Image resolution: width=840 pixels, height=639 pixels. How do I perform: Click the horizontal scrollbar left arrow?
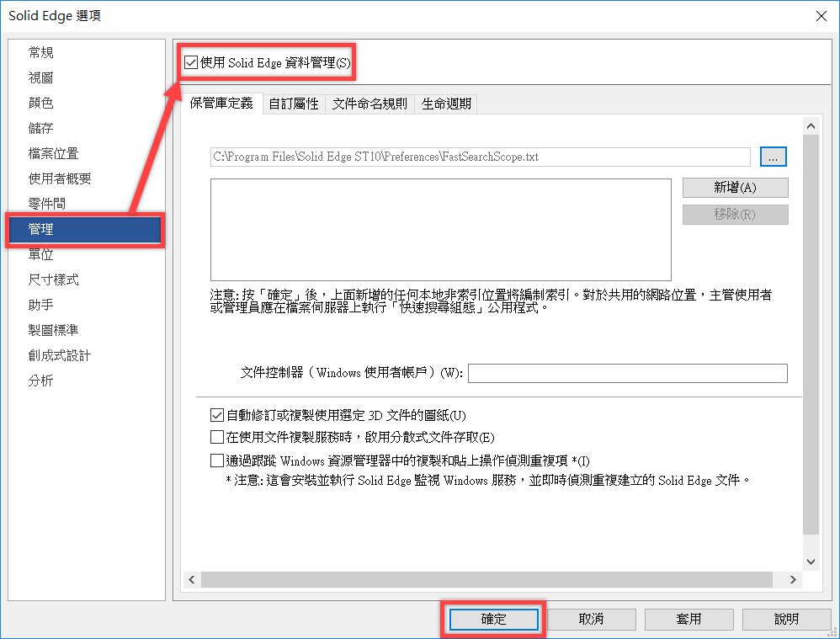192,579
